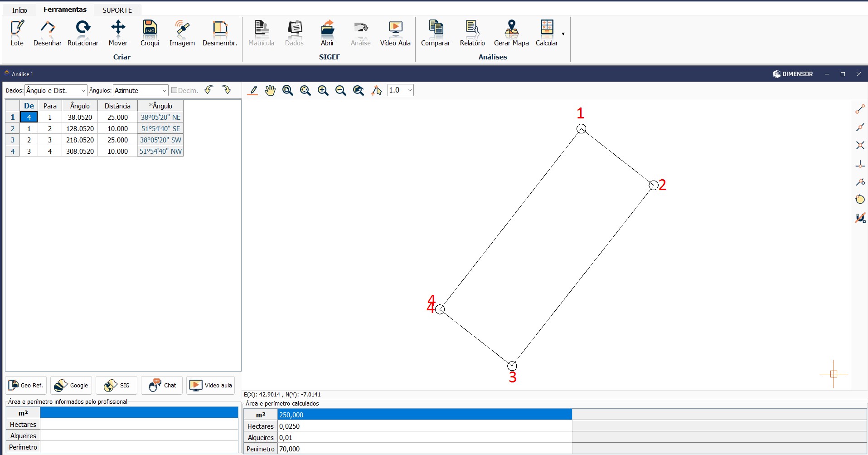The height and width of the screenshot is (455, 868).
Task: Open the 1.0 scale dropdown
Action: tap(401, 90)
